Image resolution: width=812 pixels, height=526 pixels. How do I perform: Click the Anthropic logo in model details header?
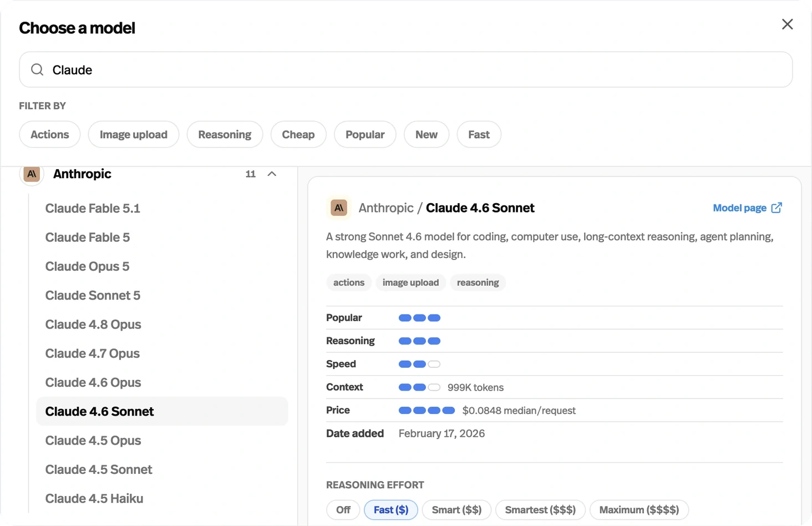(339, 208)
